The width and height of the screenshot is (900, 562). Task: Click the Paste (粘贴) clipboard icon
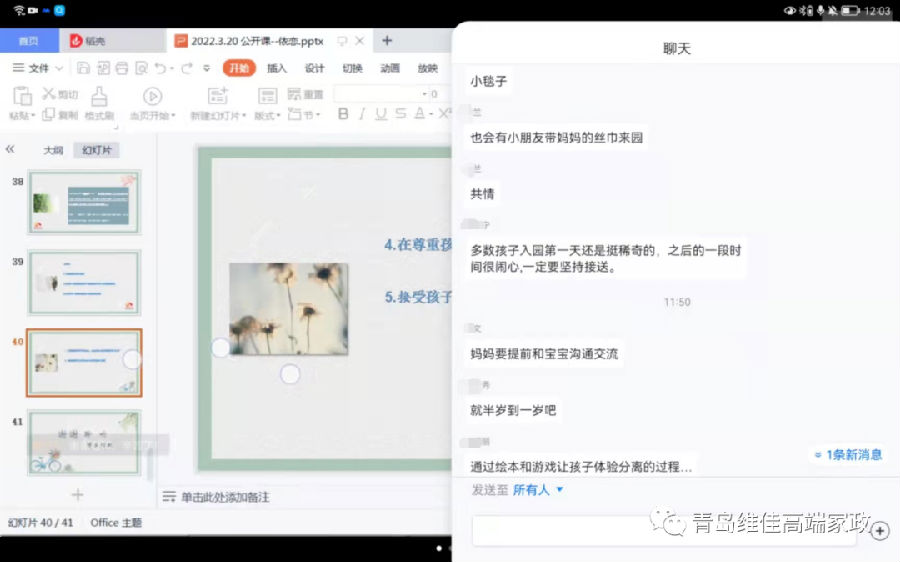[21, 96]
